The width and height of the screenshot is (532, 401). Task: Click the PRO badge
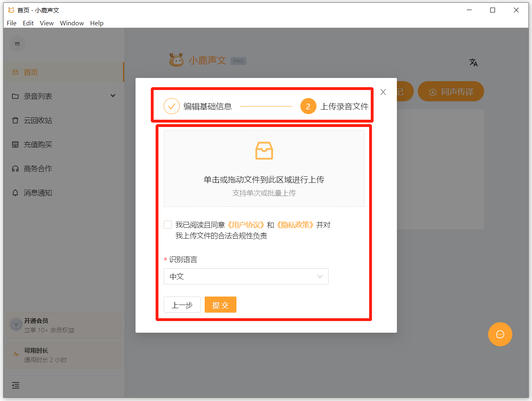(x=238, y=61)
